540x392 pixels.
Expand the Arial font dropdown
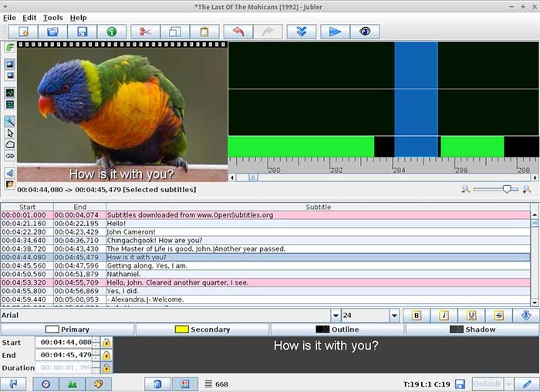point(336,315)
